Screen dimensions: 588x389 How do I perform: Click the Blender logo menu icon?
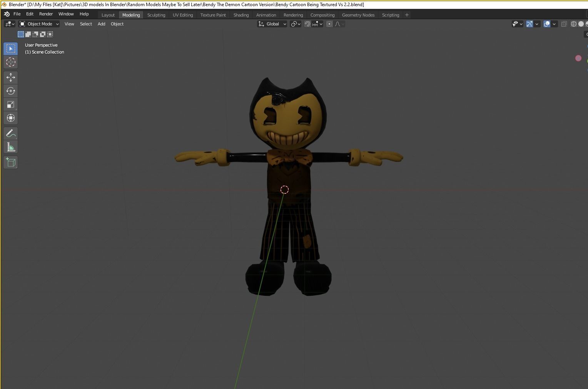pos(7,14)
